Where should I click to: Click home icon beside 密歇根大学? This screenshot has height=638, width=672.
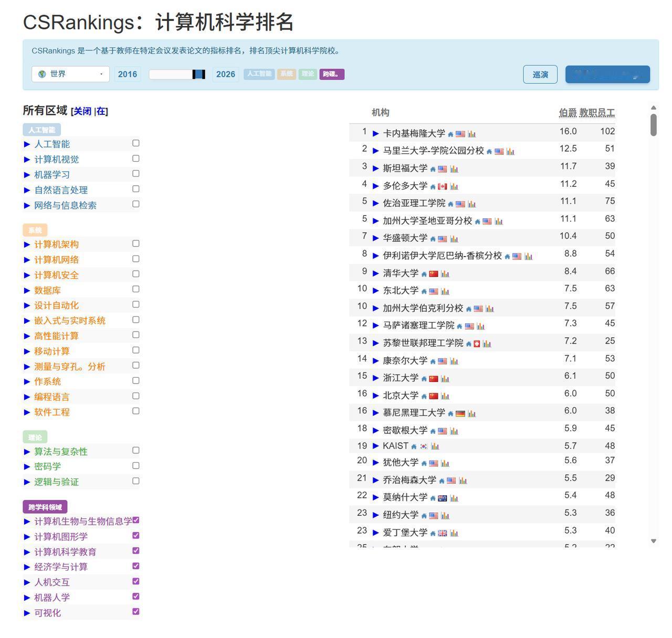tap(433, 431)
